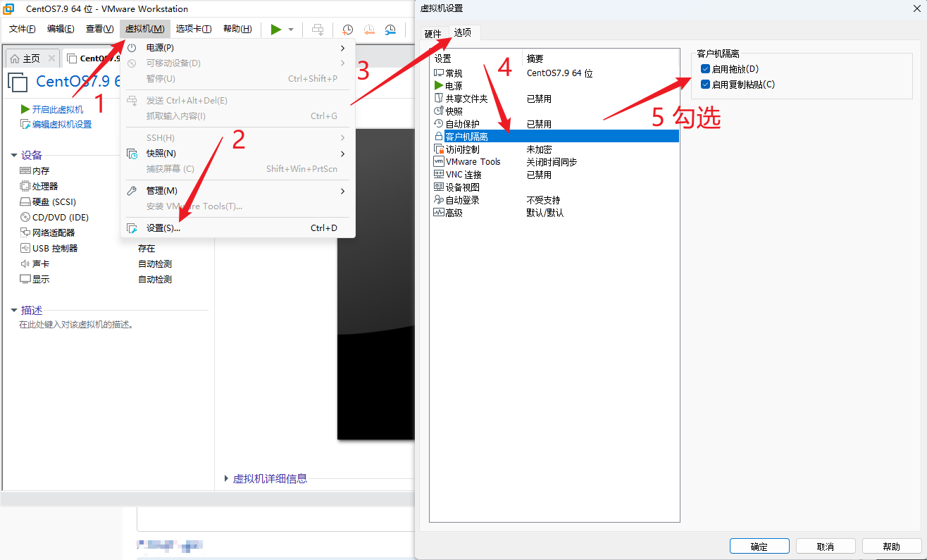This screenshot has width=927, height=560.
Task: Click the memory chip icon beside 内存
Action: tap(25, 170)
